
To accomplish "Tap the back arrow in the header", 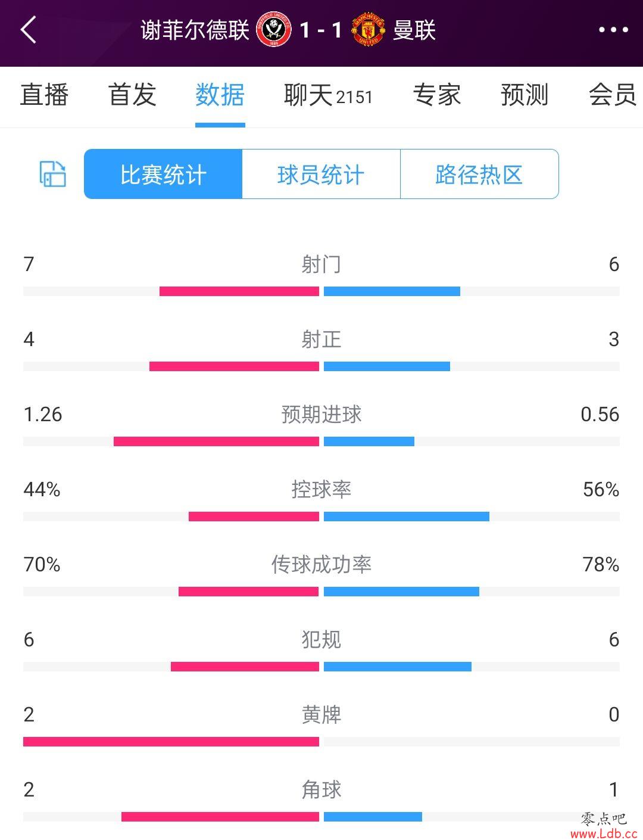I will click(x=29, y=30).
